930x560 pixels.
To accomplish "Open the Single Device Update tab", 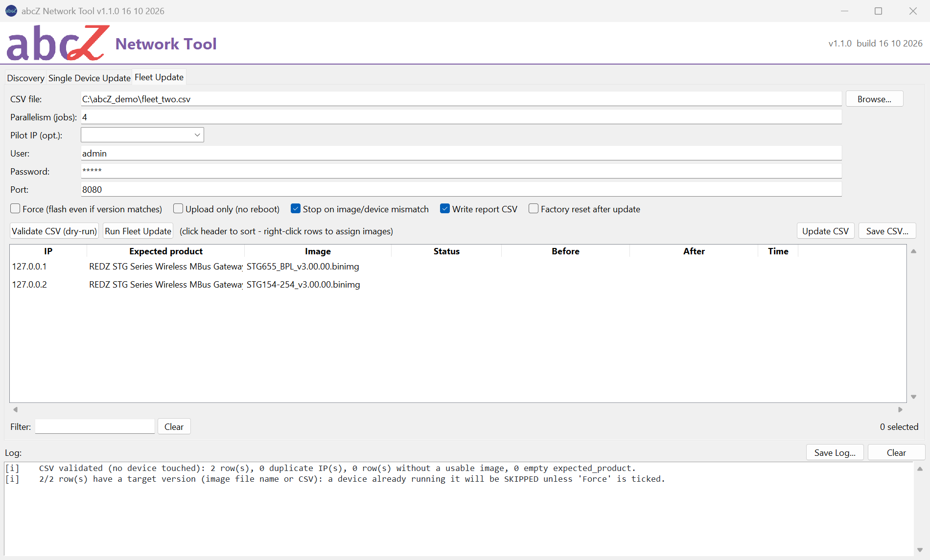I will pos(89,78).
